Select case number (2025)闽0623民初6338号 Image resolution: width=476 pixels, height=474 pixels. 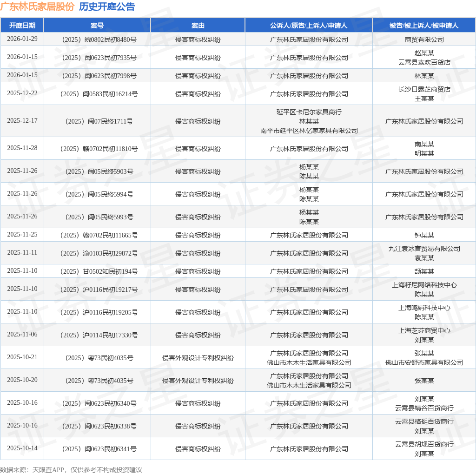pos(99,426)
